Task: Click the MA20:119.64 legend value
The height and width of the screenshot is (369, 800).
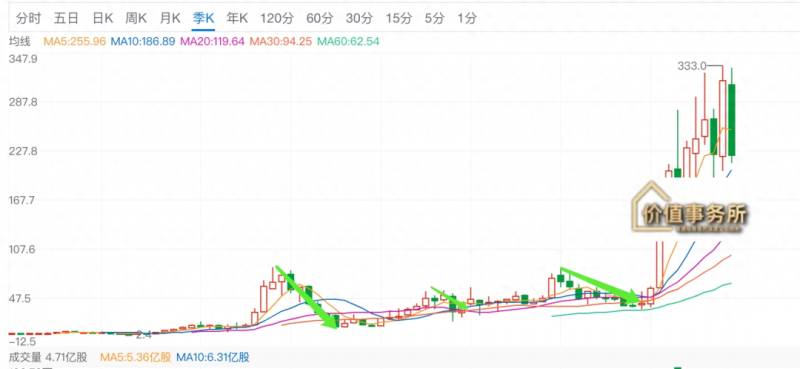Action: (212, 41)
